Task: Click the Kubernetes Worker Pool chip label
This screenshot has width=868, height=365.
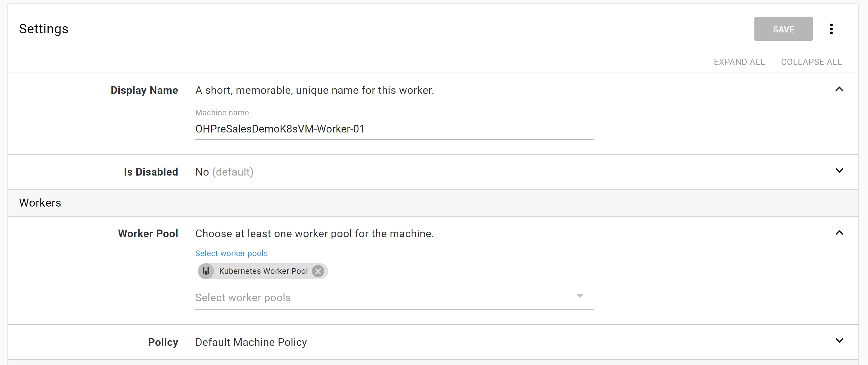Action: 263,271
